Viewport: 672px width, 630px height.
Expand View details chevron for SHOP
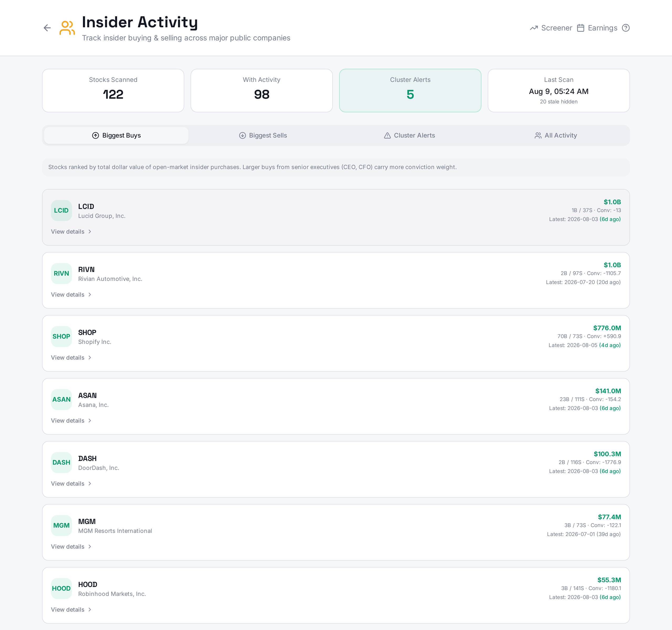pos(90,358)
